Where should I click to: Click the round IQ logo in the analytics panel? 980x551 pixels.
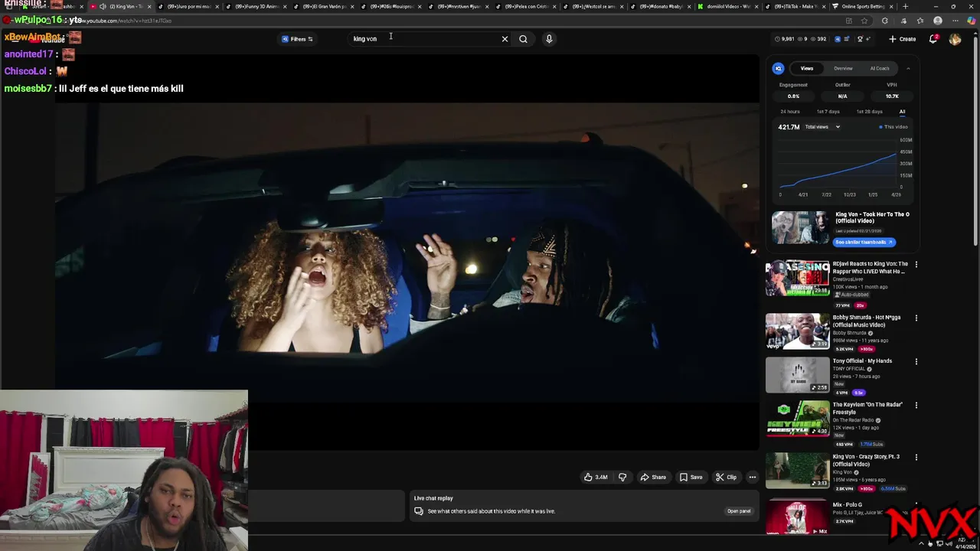pos(778,68)
